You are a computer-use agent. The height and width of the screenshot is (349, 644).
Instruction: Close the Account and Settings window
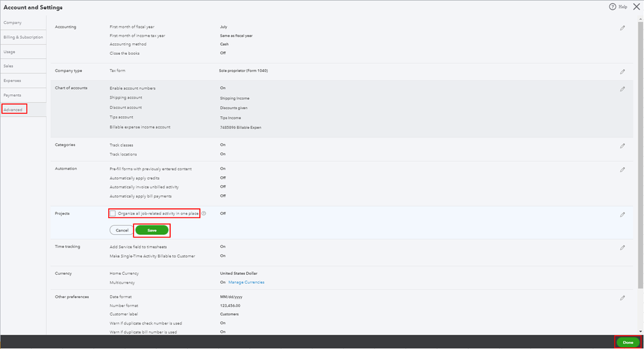[636, 6]
